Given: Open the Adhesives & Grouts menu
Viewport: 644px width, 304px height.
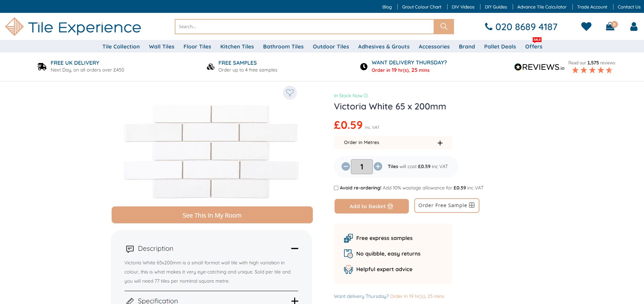Looking at the screenshot, I should [383, 46].
